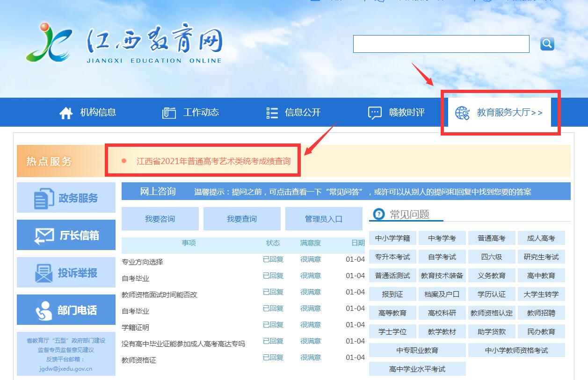Click the 中考学考 FAQ tag
The height and width of the screenshot is (380, 588).
pyautogui.click(x=442, y=238)
